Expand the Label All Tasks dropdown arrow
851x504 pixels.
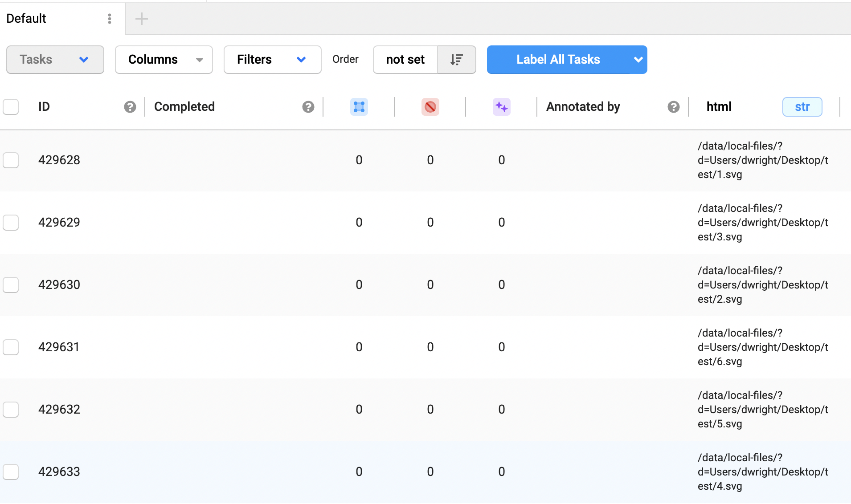[x=638, y=59]
